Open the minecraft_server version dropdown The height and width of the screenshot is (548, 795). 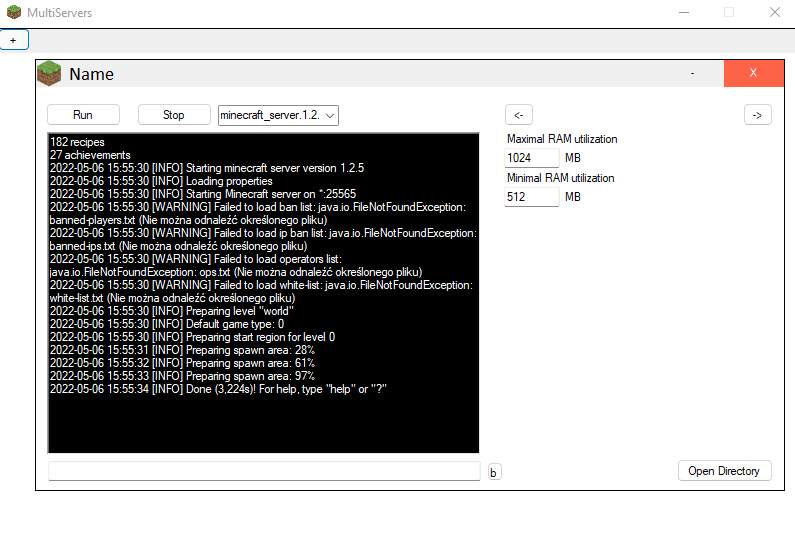click(278, 115)
